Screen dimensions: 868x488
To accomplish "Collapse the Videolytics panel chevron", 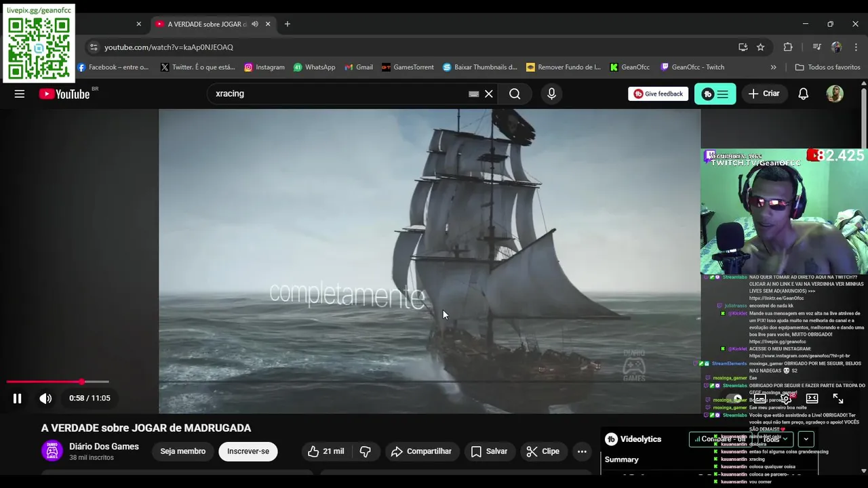I will (x=806, y=439).
